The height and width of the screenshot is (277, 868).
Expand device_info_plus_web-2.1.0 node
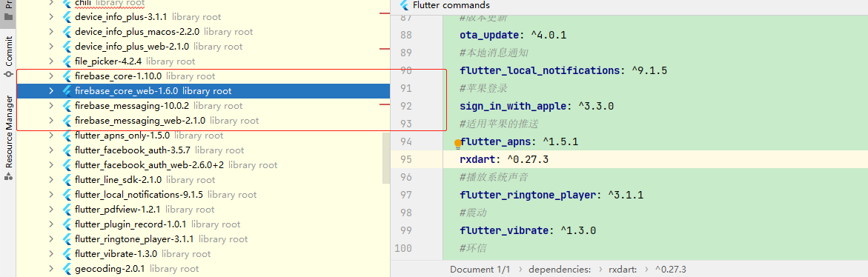(51, 47)
